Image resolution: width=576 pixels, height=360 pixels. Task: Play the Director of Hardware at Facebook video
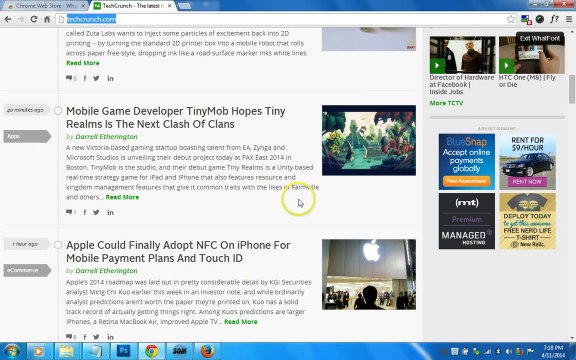[437, 66]
